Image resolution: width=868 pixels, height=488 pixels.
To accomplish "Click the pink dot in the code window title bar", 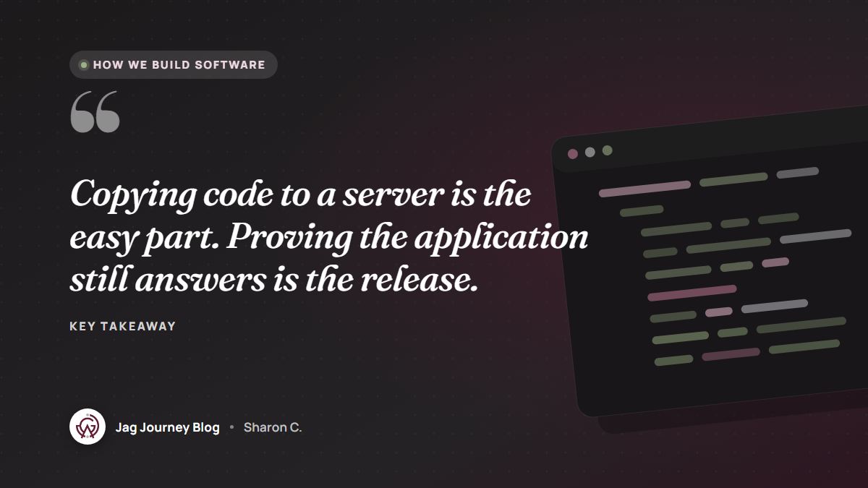I will coord(573,153).
